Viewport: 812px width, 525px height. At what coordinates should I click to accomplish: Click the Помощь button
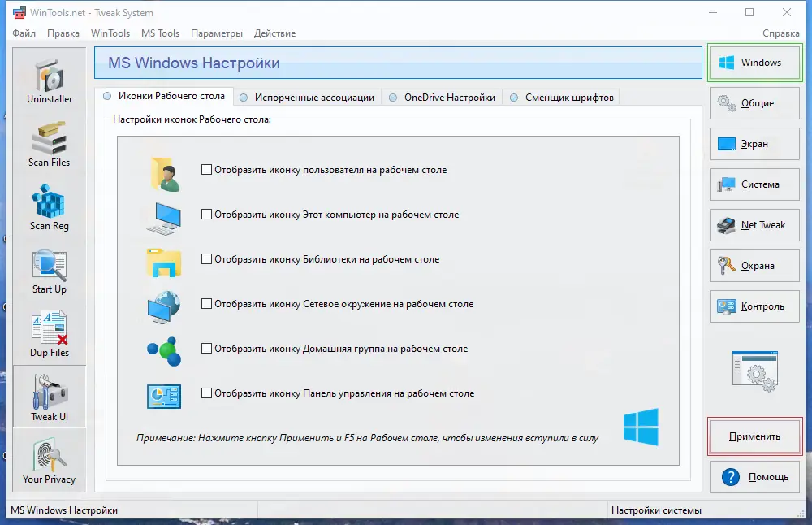point(754,477)
